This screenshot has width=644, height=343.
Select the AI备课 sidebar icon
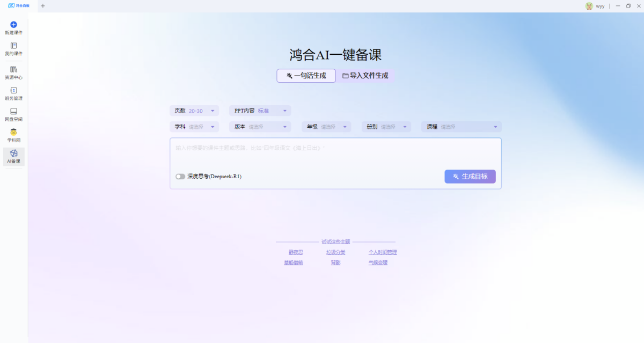tap(13, 154)
